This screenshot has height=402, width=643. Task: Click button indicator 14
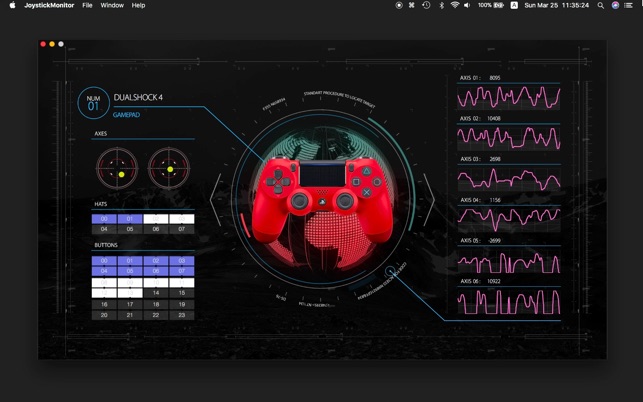156,293
